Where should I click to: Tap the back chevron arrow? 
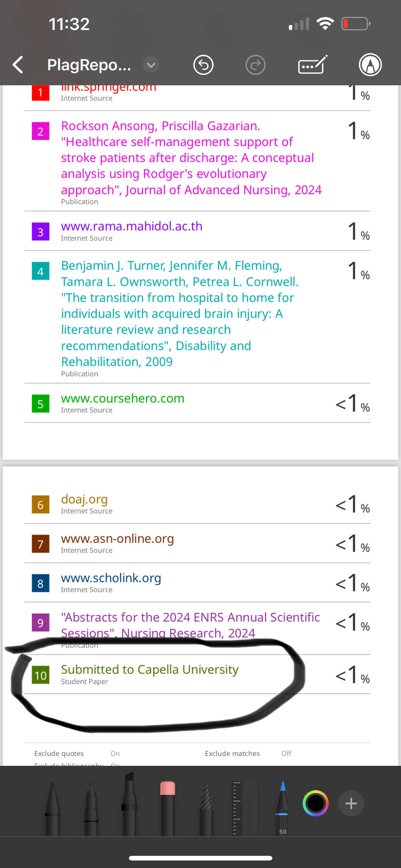coord(18,65)
